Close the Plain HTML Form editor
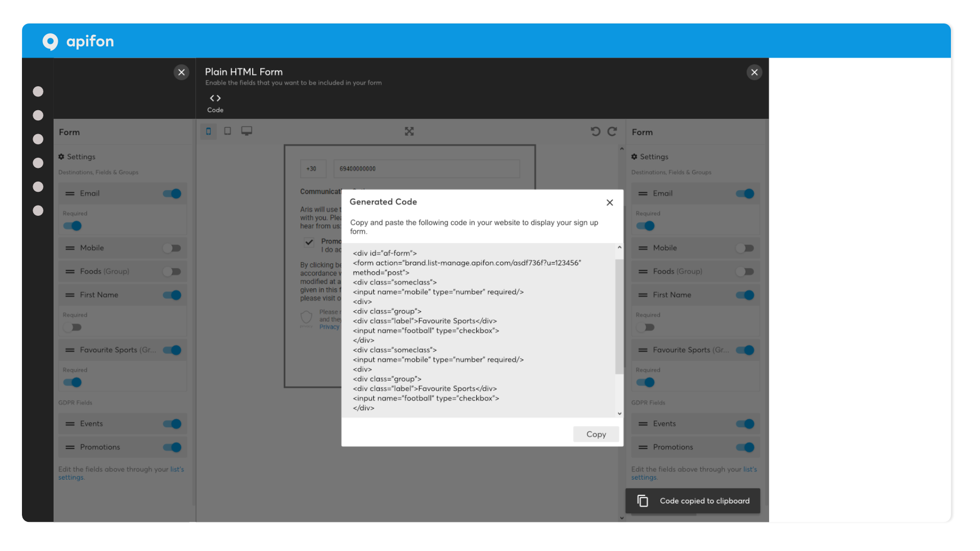Image resolution: width=980 pixels, height=551 pixels. (x=754, y=72)
